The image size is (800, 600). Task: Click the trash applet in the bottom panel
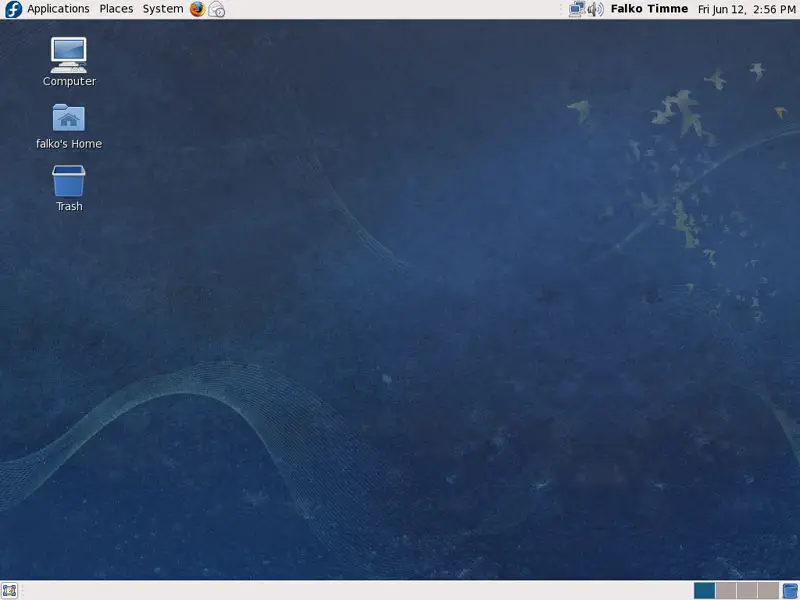[x=790, y=591]
